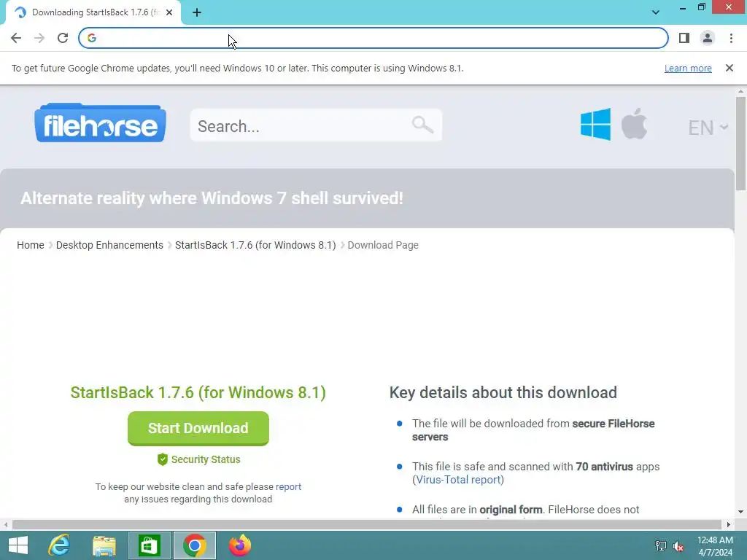Launch Firefox from the taskbar
The width and height of the screenshot is (747, 560).
(239, 545)
